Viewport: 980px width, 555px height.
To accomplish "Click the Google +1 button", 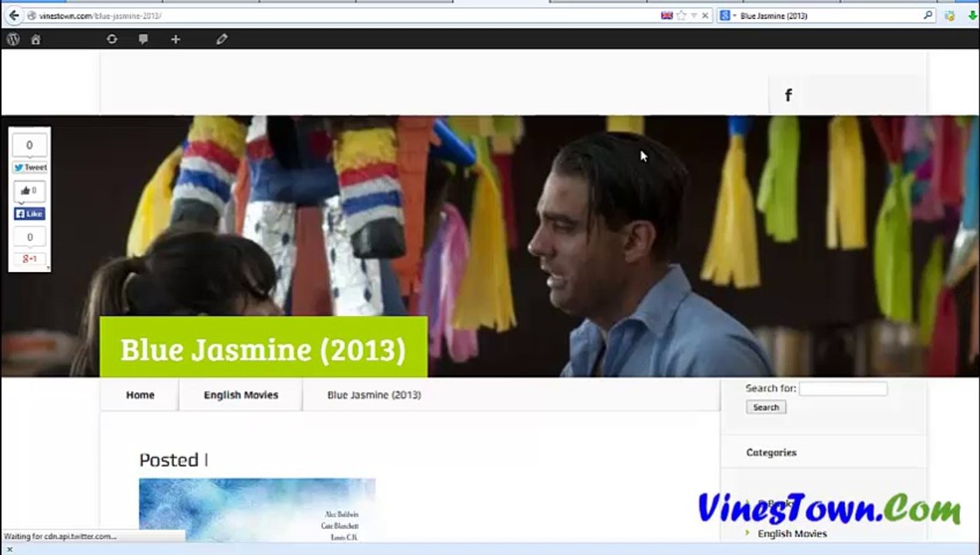I will point(29,259).
